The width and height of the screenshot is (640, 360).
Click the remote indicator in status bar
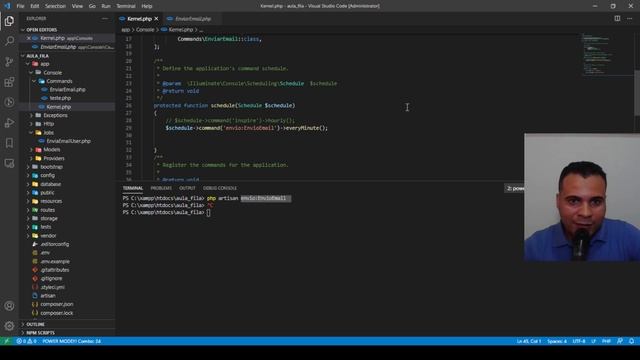click(x=7, y=341)
